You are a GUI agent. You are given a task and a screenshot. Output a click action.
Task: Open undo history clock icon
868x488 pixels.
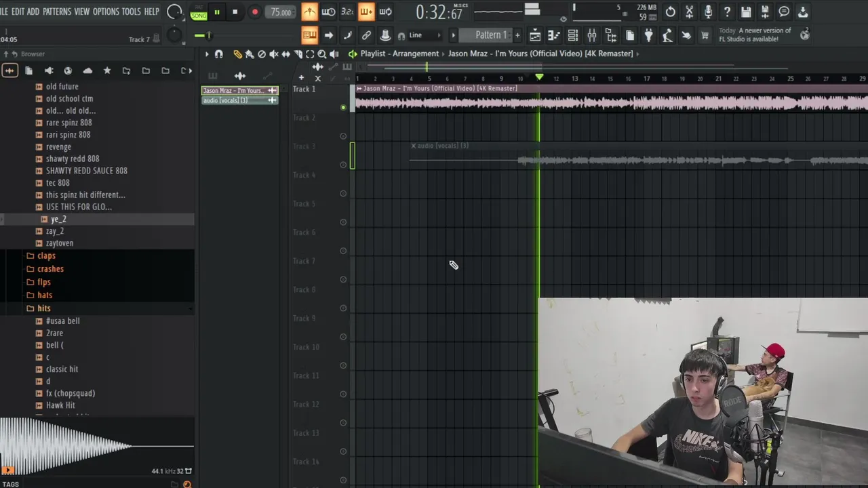[x=670, y=12]
